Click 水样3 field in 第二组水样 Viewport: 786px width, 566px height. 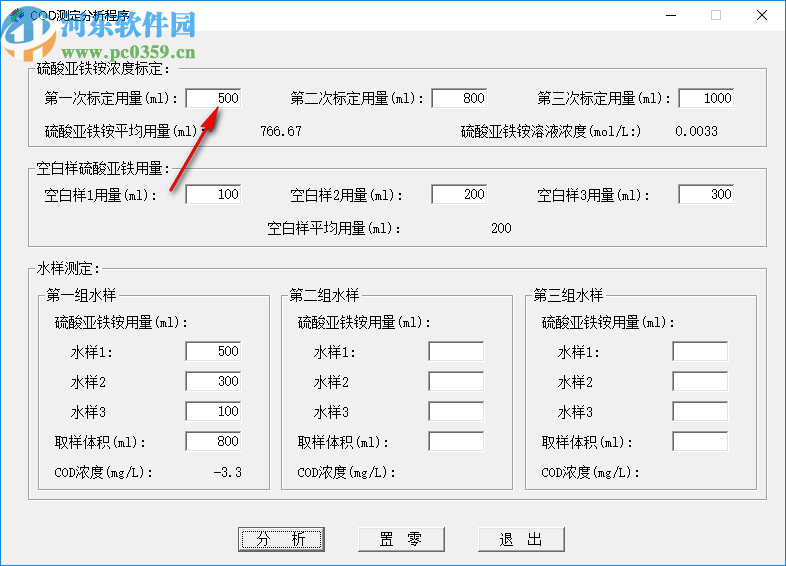coord(457,412)
